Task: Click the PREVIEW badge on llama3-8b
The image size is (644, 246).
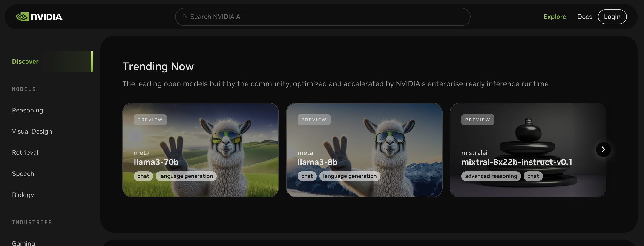Action: (314, 120)
